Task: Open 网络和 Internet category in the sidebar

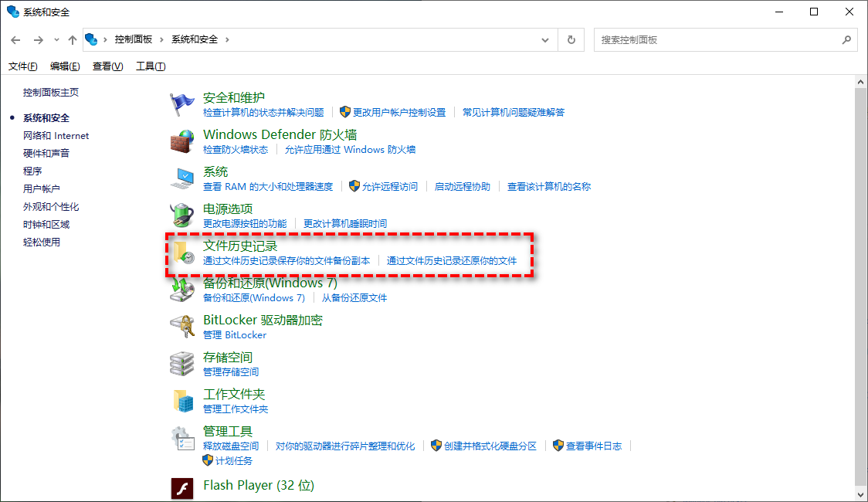Action: [56, 136]
